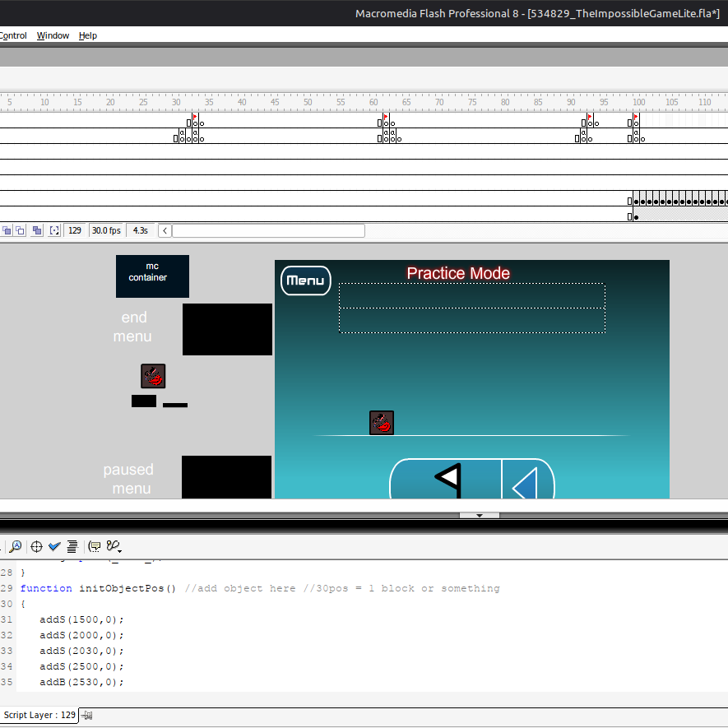This screenshot has height=728, width=728.
Task: Select the player cube above the ground line
Action: 382,423
